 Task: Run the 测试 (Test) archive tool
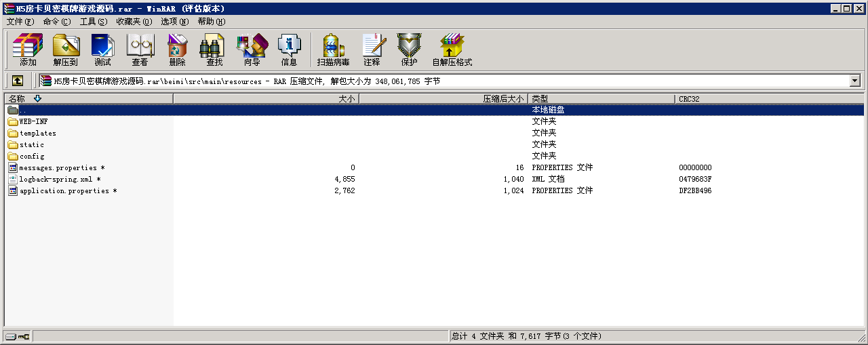[102, 50]
